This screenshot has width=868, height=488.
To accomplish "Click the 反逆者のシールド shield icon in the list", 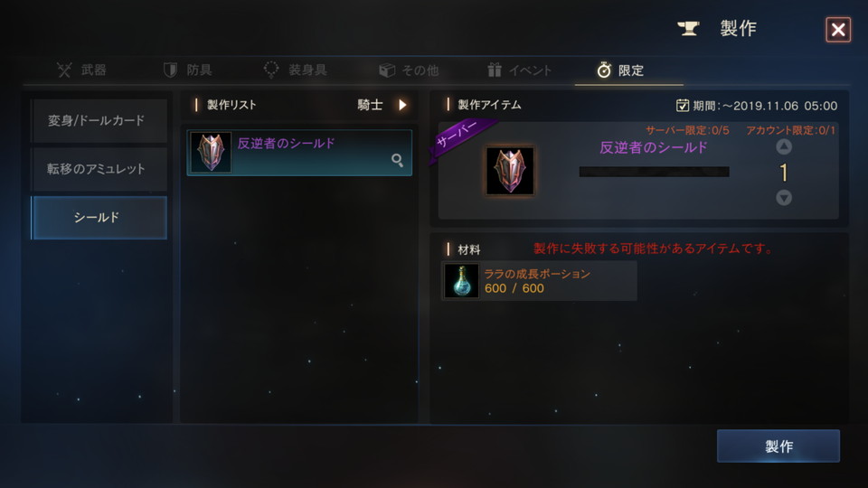I will (211, 152).
